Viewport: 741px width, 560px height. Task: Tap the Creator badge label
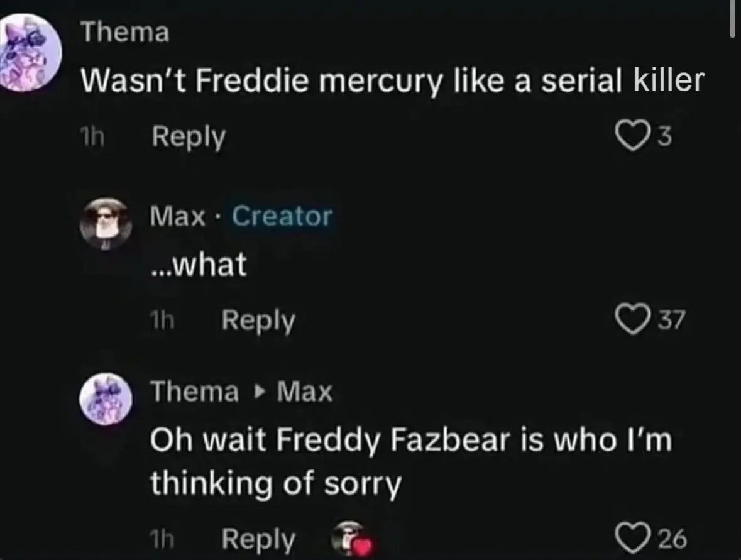[x=281, y=216]
